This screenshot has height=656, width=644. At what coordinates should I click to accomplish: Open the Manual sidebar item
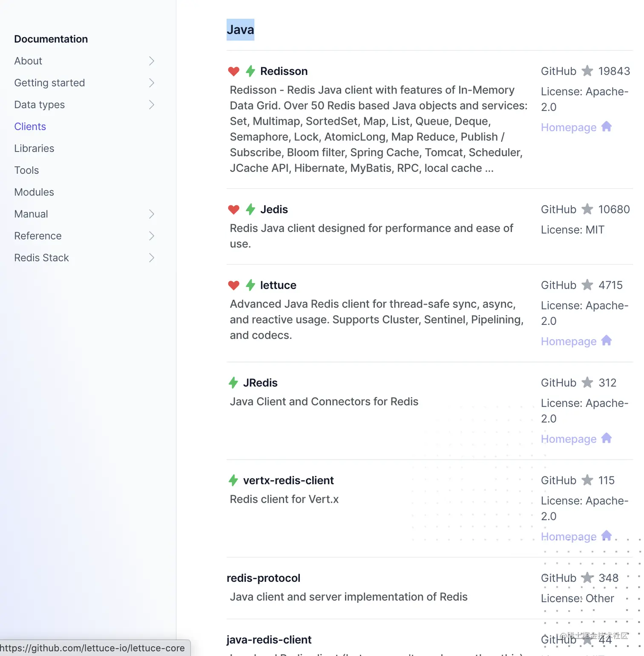tap(31, 214)
